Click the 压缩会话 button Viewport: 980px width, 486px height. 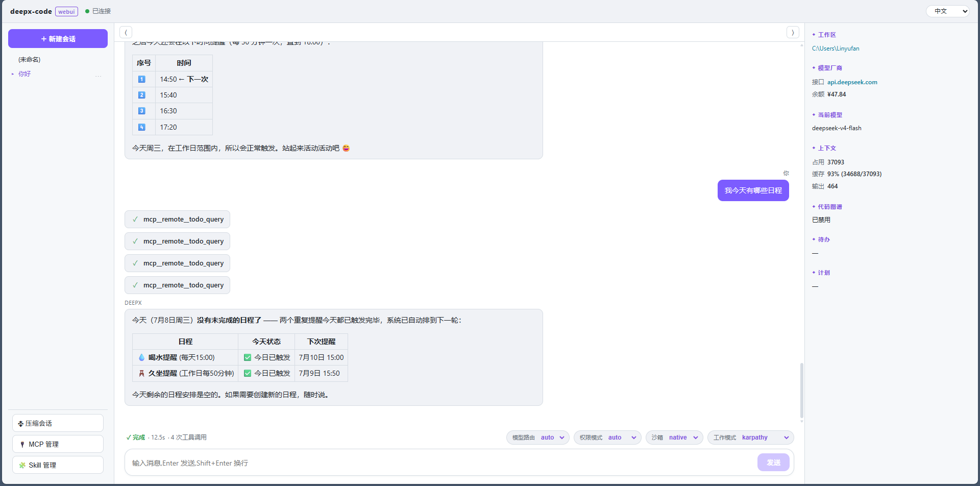58,423
